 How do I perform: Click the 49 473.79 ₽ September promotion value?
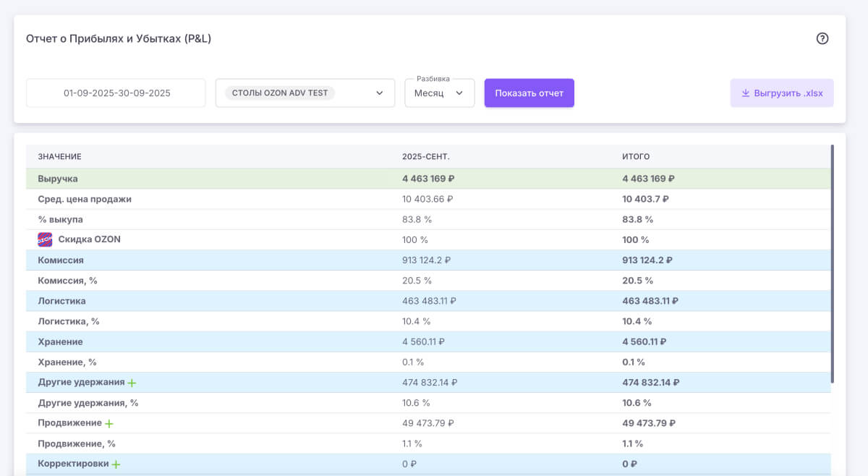427,423
